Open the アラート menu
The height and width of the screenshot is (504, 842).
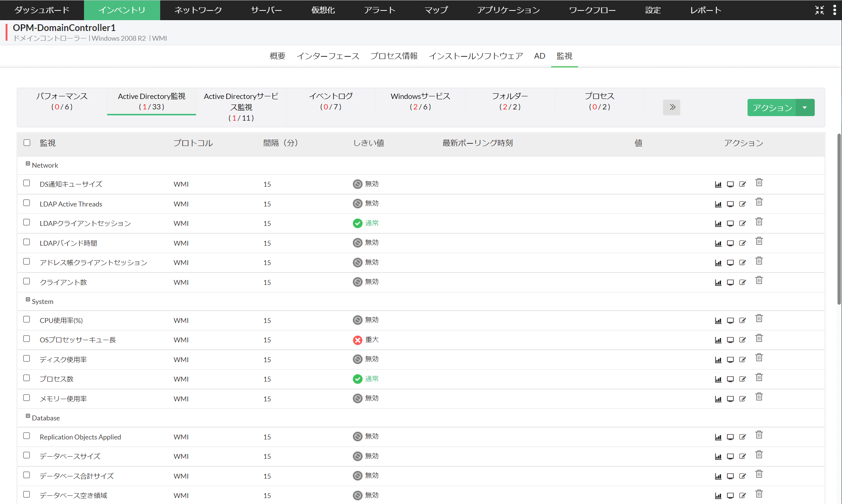tap(380, 10)
